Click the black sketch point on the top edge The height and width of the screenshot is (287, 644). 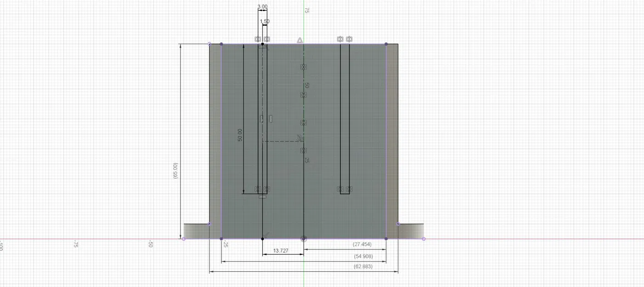pos(262,44)
